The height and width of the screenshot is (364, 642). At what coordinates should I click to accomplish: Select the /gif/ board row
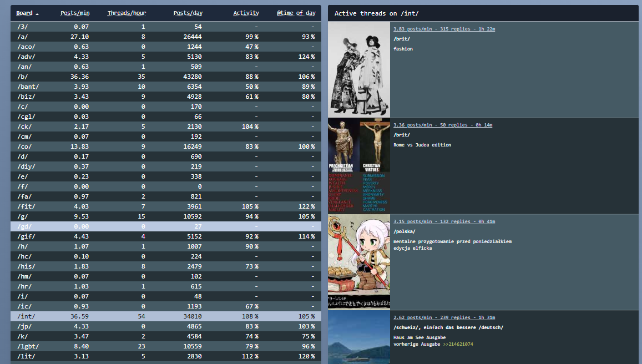[x=166, y=237]
